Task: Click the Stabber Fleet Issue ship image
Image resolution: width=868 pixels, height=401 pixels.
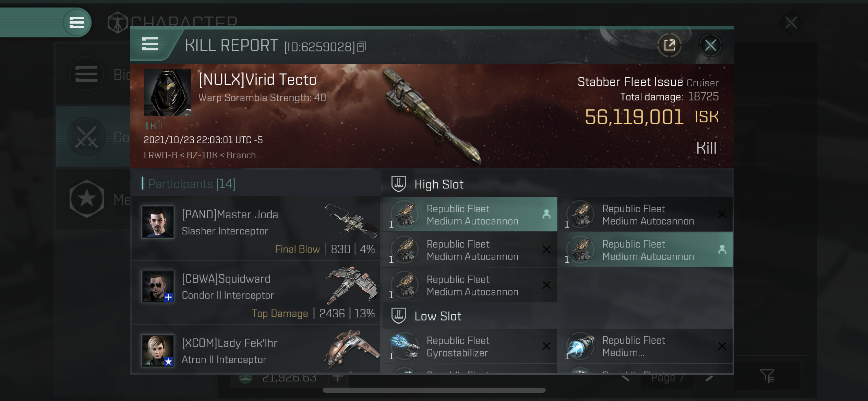Action: 433,116
